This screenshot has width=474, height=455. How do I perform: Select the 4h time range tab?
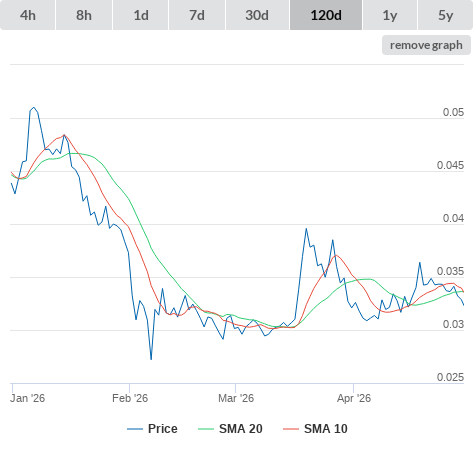click(28, 15)
